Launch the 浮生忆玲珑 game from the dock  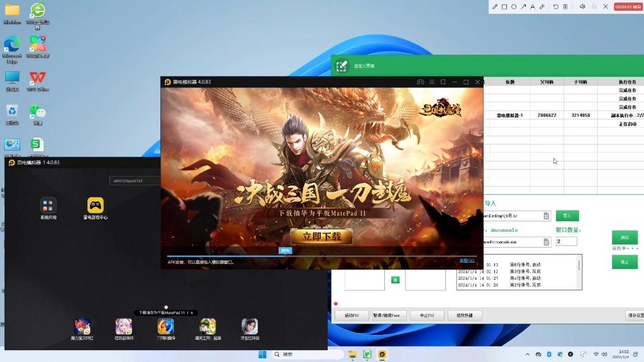(250, 329)
